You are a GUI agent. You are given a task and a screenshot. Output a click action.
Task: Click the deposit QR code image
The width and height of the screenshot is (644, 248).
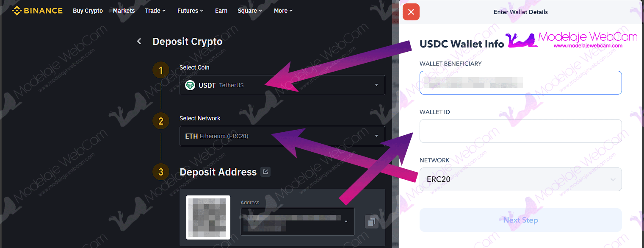(x=208, y=217)
